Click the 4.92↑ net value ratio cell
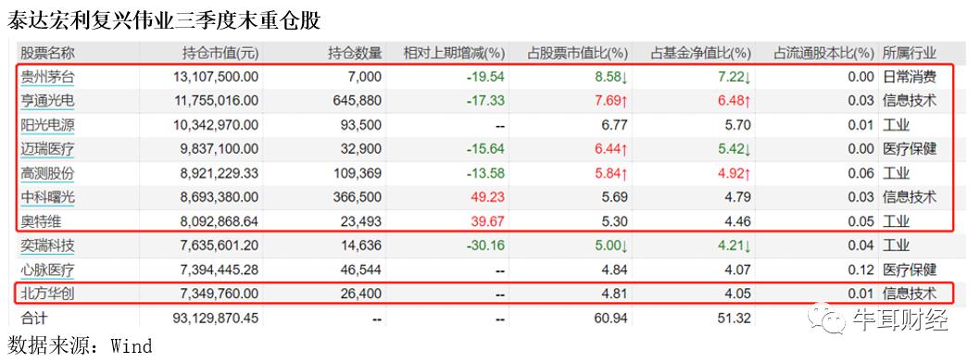The image size is (980, 363). pos(734,173)
